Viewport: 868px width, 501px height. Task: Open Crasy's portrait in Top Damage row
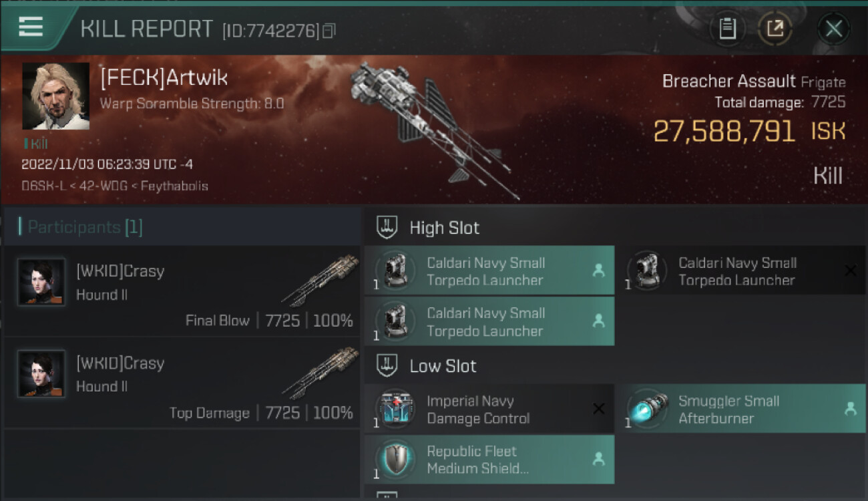tap(41, 374)
